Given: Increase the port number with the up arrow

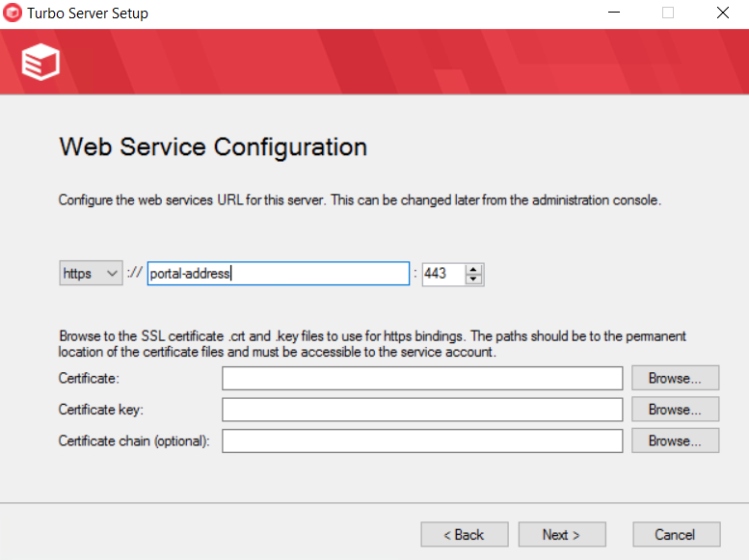Looking at the screenshot, I should coord(473,269).
